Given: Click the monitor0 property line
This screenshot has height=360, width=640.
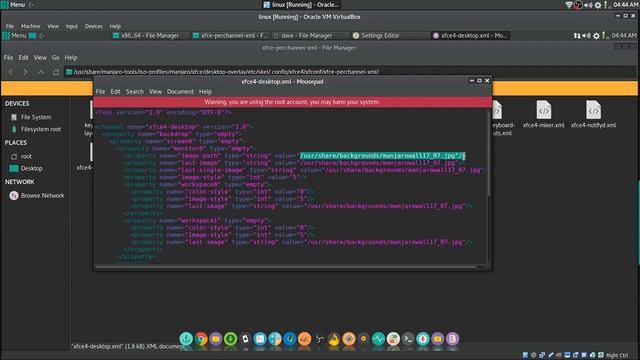Looking at the screenshot, I should (186, 149).
